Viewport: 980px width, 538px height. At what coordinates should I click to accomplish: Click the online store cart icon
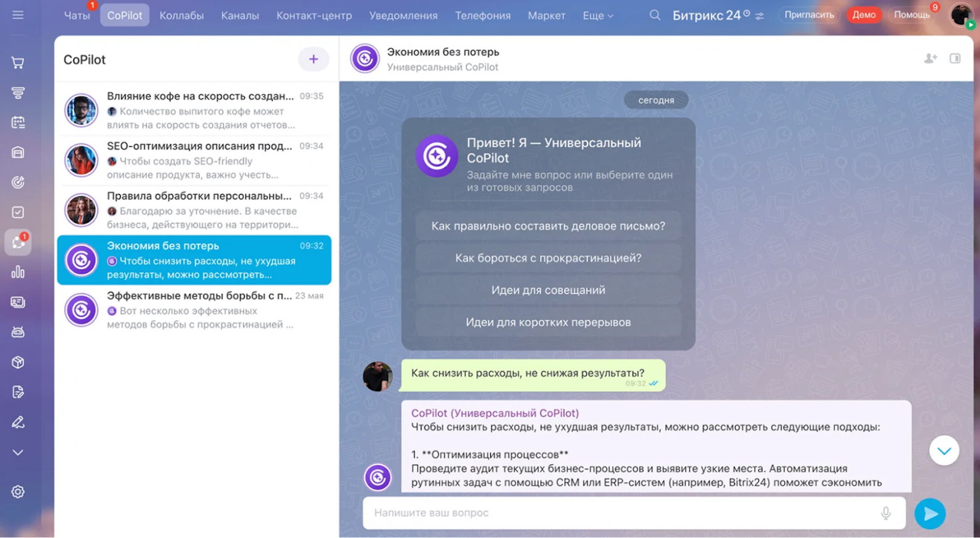18,62
